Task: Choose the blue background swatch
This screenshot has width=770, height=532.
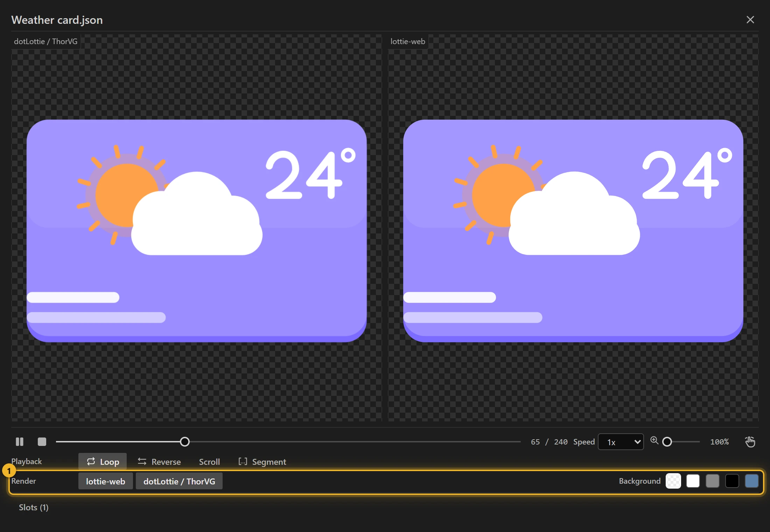Action: (x=752, y=481)
